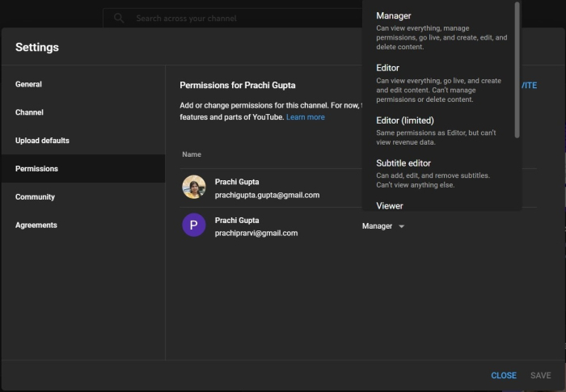Switch to the Agreements tab
The image size is (566, 392).
pos(36,226)
